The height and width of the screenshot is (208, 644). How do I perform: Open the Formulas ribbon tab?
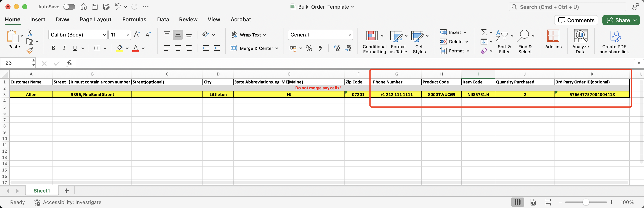pos(134,19)
